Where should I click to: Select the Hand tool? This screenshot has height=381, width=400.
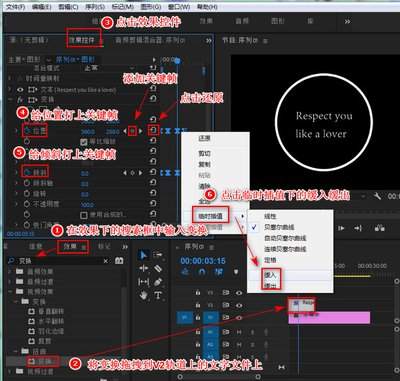(x=144, y=295)
